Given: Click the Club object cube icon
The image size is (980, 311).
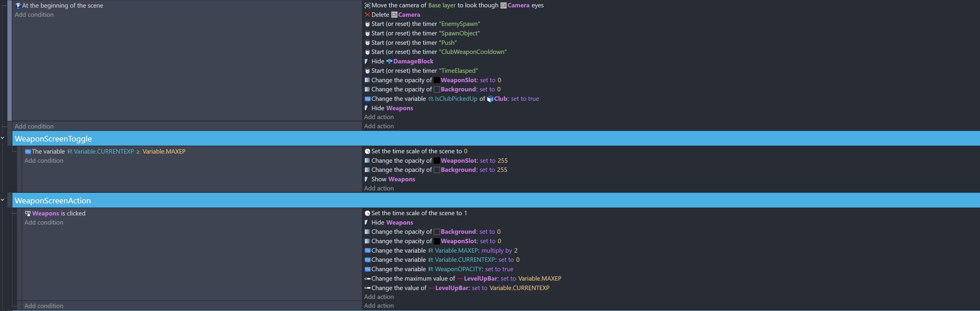Looking at the screenshot, I should tap(490, 99).
